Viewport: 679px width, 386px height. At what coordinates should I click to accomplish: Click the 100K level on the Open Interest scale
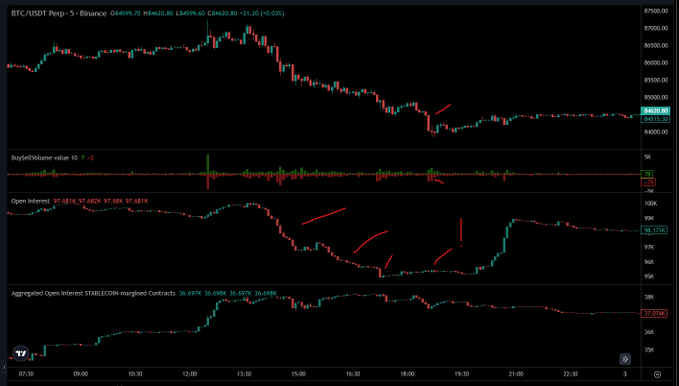pyautogui.click(x=650, y=204)
